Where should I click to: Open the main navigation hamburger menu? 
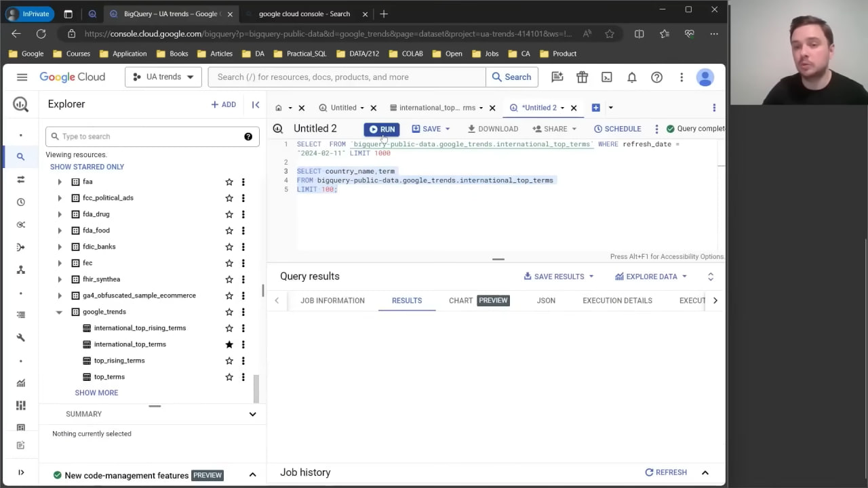coord(22,77)
